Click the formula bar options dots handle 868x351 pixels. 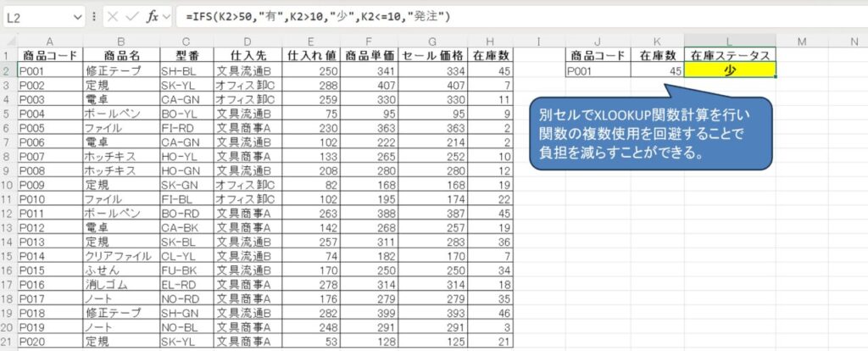pos(94,17)
